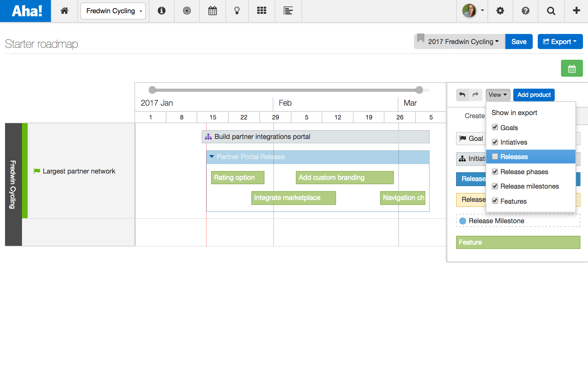Click the blue Release Milestone dot

(x=463, y=221)
